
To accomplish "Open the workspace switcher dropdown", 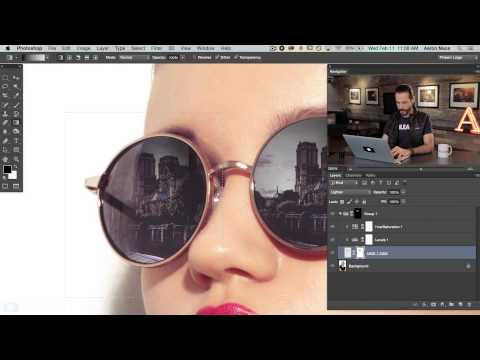I will (457, 58).
